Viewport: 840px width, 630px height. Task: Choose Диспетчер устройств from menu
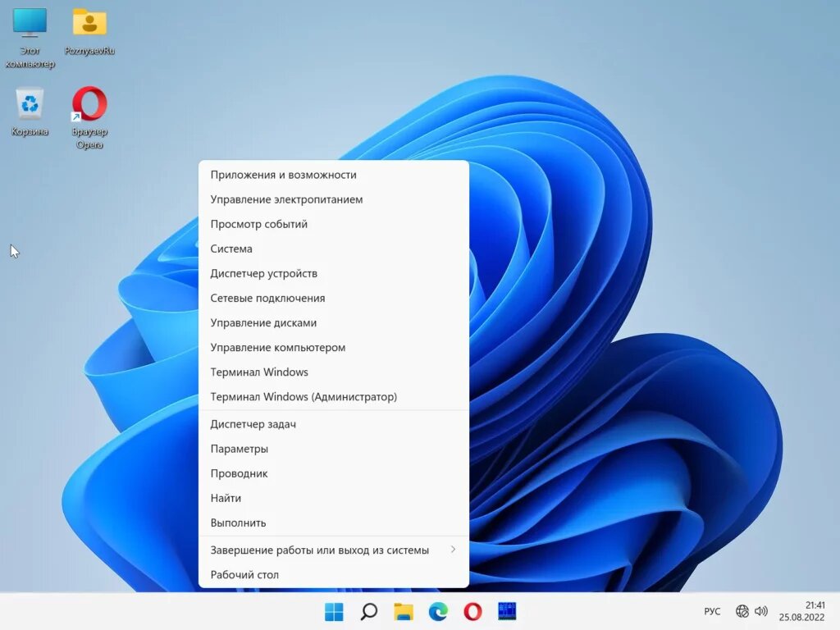click(333, 273)
